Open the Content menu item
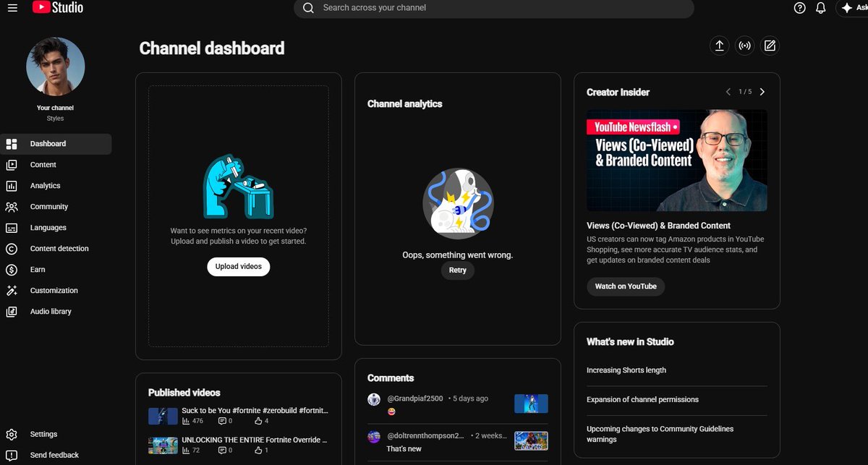 (56, 165)
